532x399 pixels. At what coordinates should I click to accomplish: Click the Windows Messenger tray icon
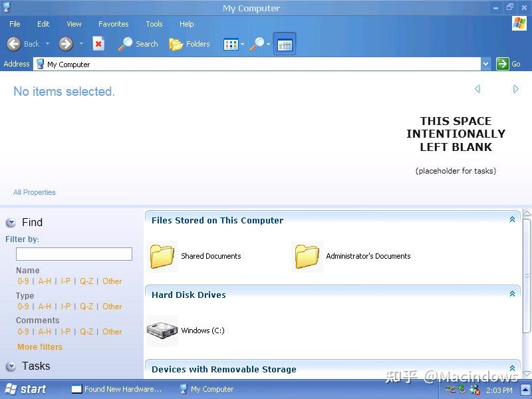pos(474,389)
